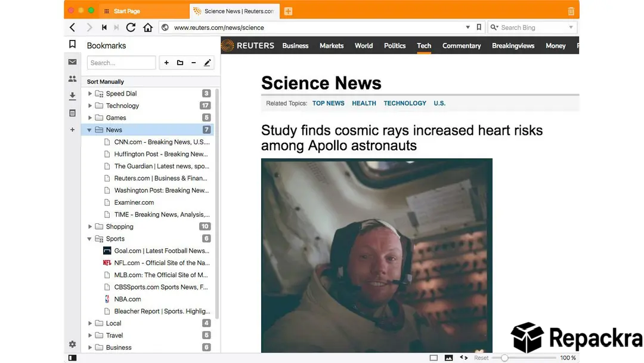Expand the Local folder
This screenshot has height=363, width=644.
pyautogui.click(x=90, y=323)
